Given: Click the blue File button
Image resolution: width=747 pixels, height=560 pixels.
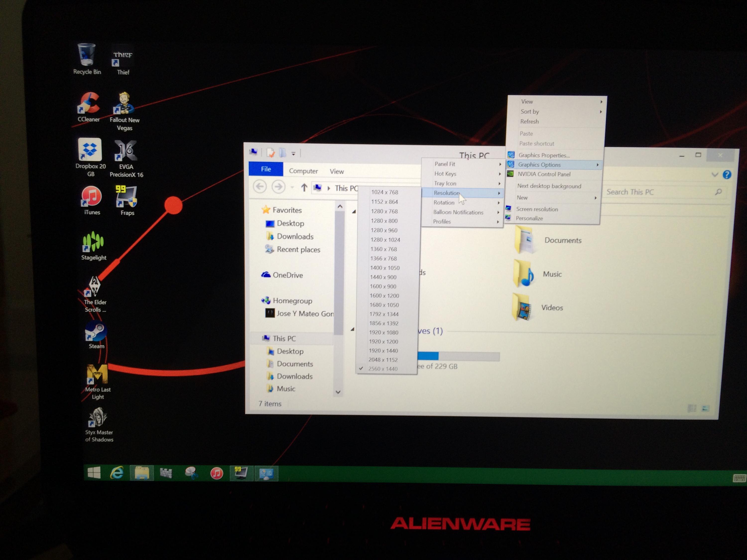Looking at the screenshot, I should (266, 169).
